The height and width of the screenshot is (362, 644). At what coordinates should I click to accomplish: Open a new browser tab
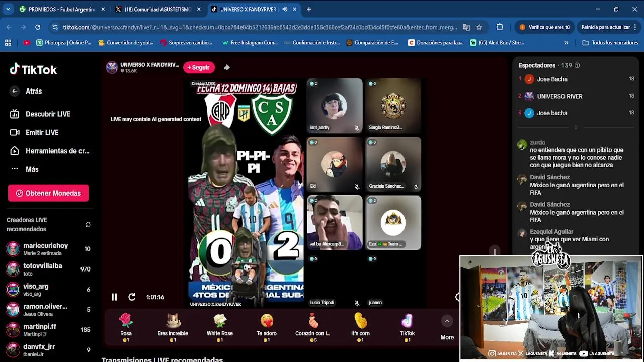click(x=309, y=9)
